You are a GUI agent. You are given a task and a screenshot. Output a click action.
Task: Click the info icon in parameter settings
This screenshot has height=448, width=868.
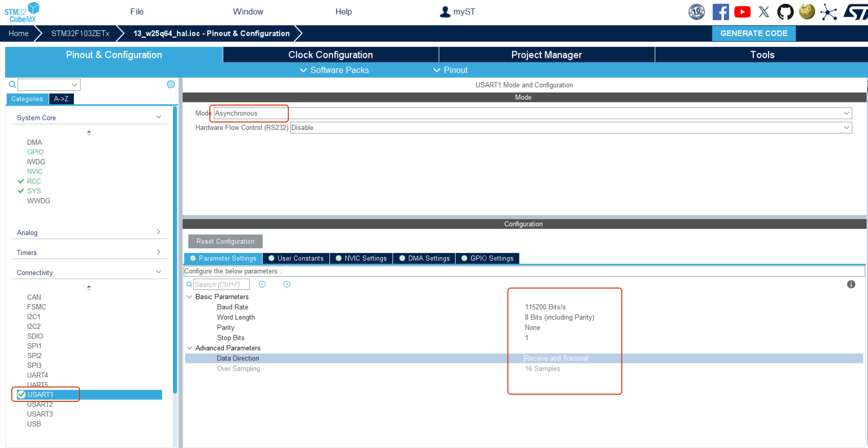[x=851, y=284]
